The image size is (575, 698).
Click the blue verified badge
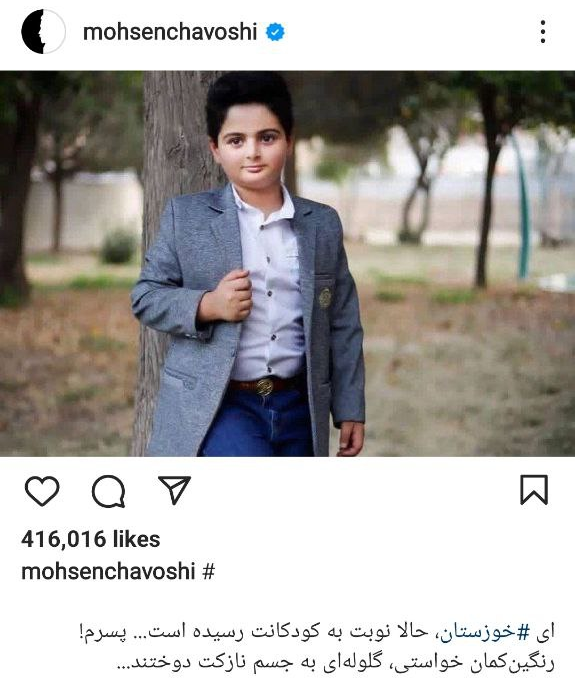275,32
